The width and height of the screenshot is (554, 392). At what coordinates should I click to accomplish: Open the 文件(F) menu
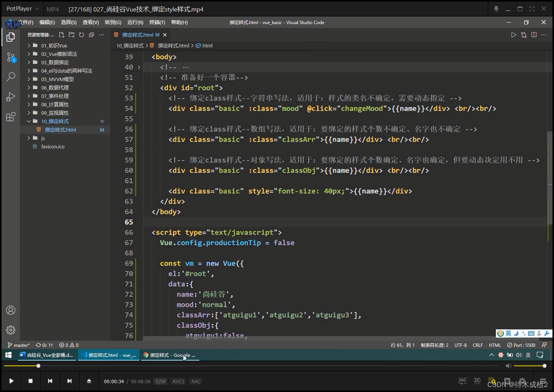pyautogui.click(x=26, y=23)
